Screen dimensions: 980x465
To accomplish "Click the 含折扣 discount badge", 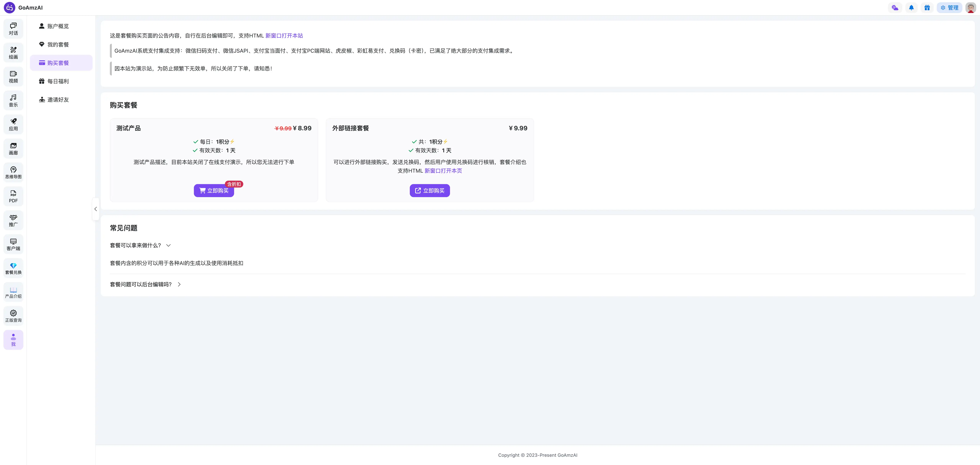I will tap(234, 184).
